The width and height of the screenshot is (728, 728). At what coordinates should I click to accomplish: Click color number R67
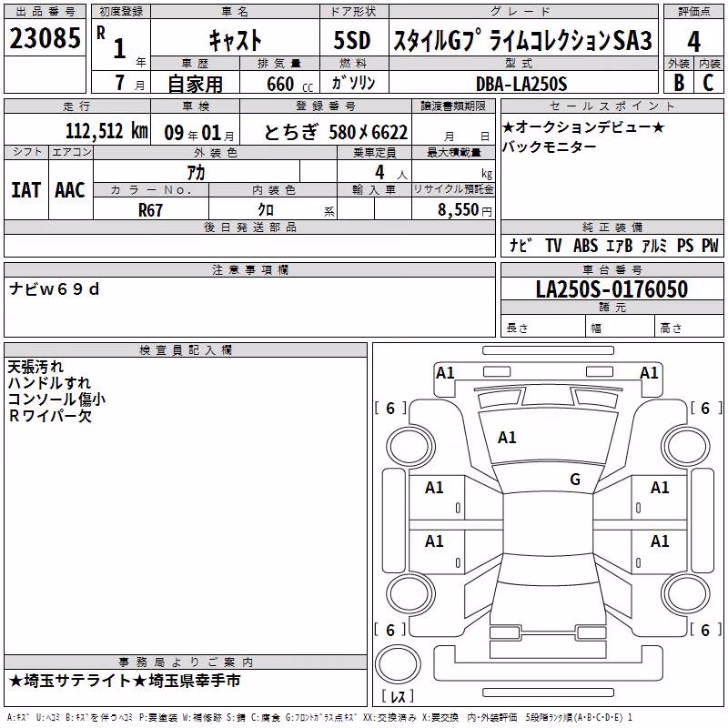pos(150,210)
